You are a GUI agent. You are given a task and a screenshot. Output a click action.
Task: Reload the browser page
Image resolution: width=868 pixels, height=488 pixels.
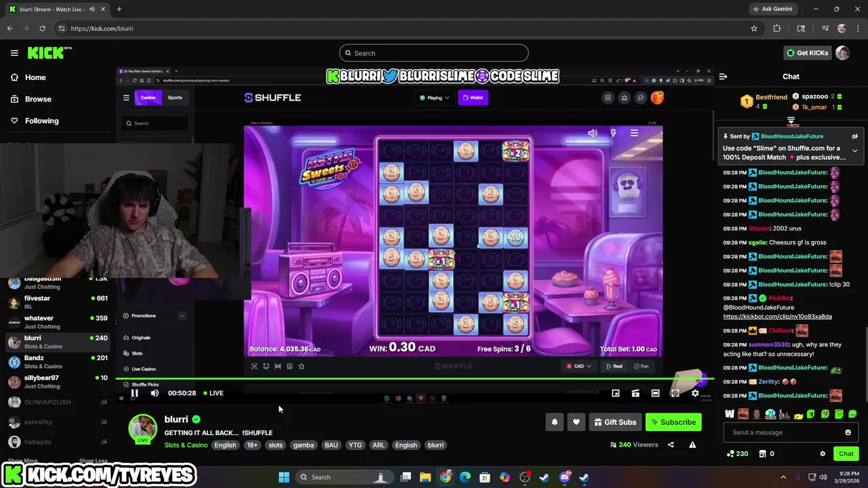tap(42, 28)
